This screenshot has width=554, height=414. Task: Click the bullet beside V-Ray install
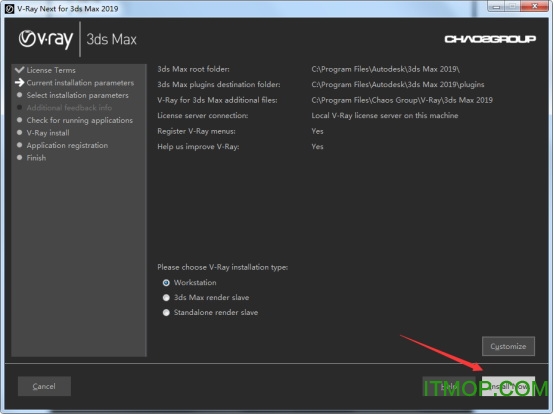19,132
